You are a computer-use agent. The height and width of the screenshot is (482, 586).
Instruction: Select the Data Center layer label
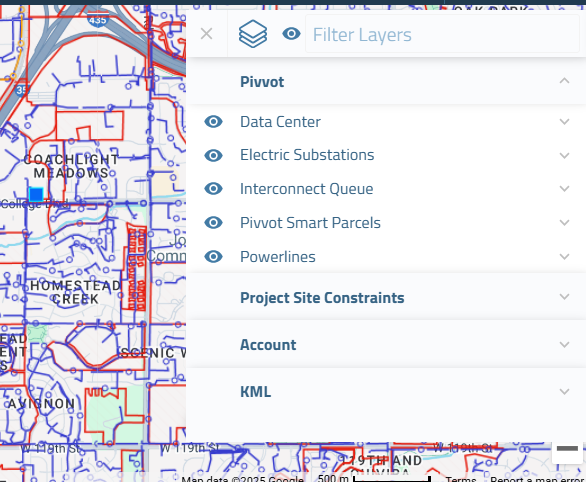(x=280, y=122)
